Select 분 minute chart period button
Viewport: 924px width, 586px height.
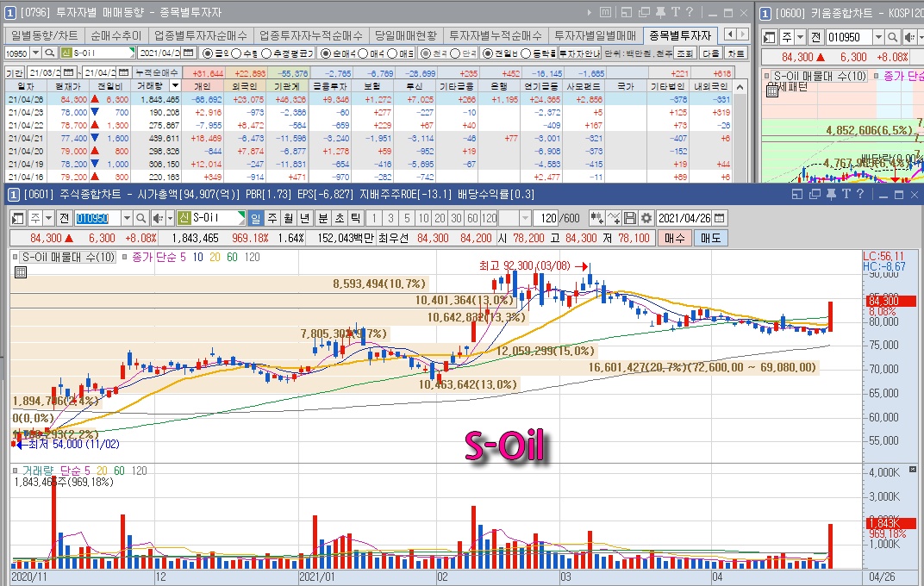tap(323, 219)
